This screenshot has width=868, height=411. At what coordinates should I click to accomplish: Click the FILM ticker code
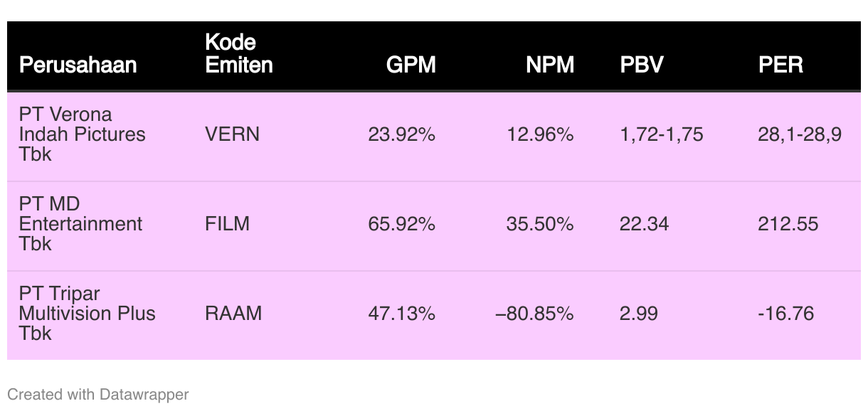coord(227,224)
